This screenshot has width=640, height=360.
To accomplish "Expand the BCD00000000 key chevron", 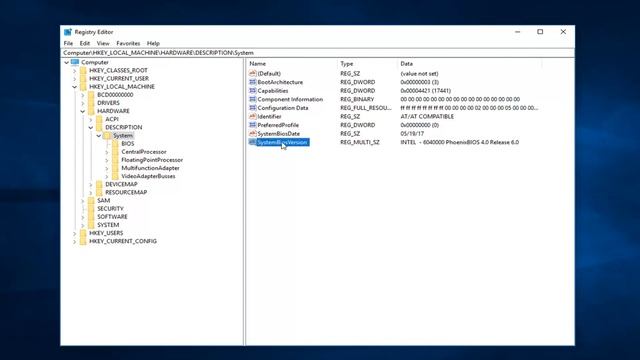I will pos(83,95).
